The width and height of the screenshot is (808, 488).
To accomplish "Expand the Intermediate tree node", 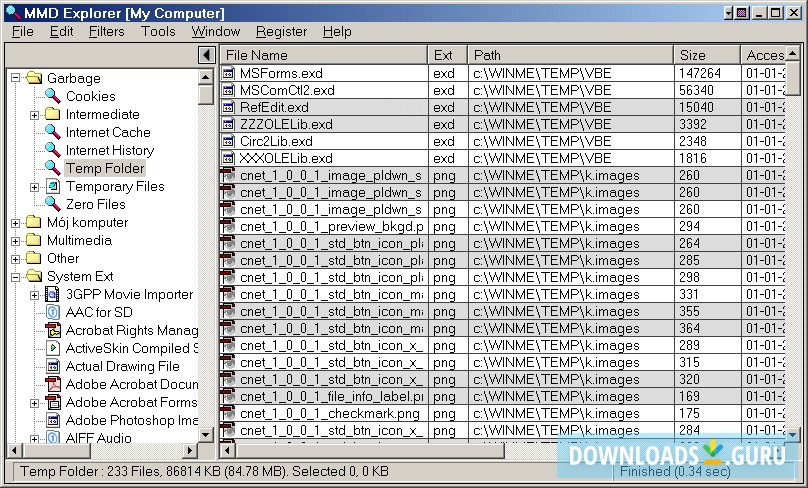I will click(34, 114).
